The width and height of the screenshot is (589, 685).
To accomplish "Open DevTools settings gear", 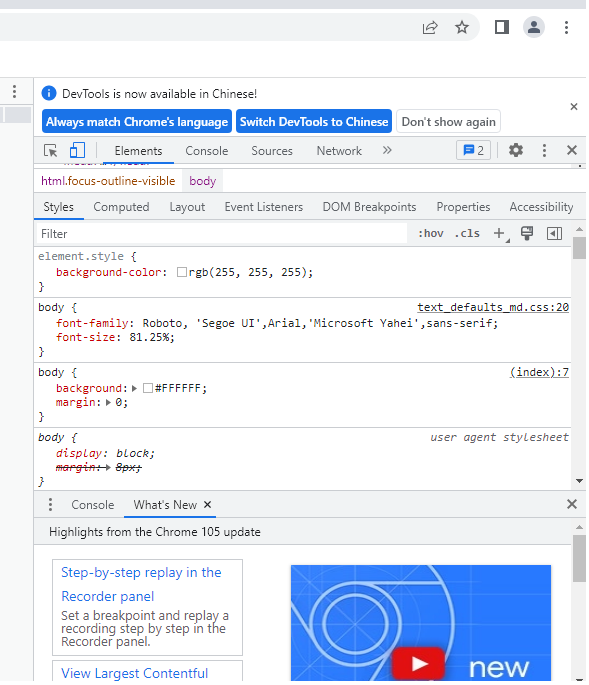I will pos(516,150).
